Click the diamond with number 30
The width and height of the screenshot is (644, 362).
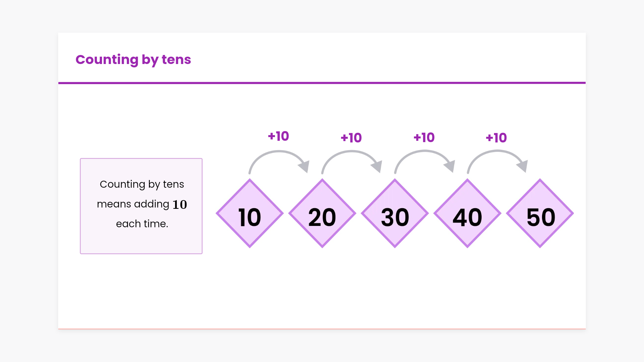(x=395, y=214)
